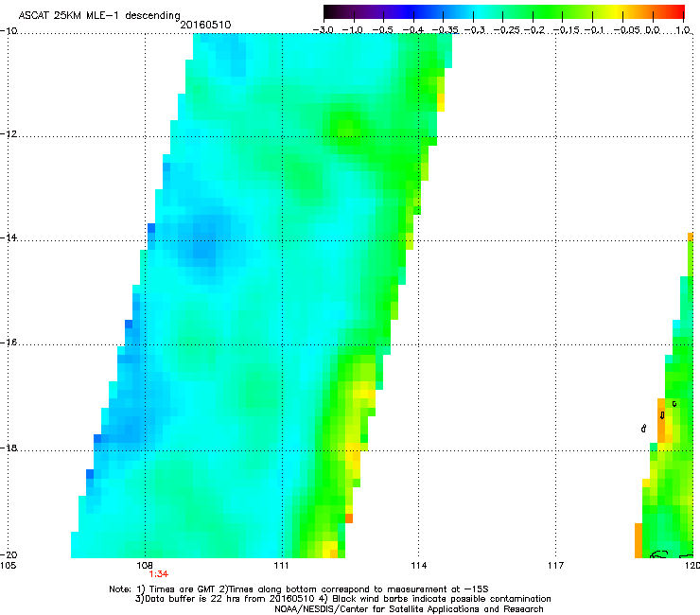The image size is (700, 615).
Task: Click the -12 latitude axis label
Action: [x=9, y=134]
